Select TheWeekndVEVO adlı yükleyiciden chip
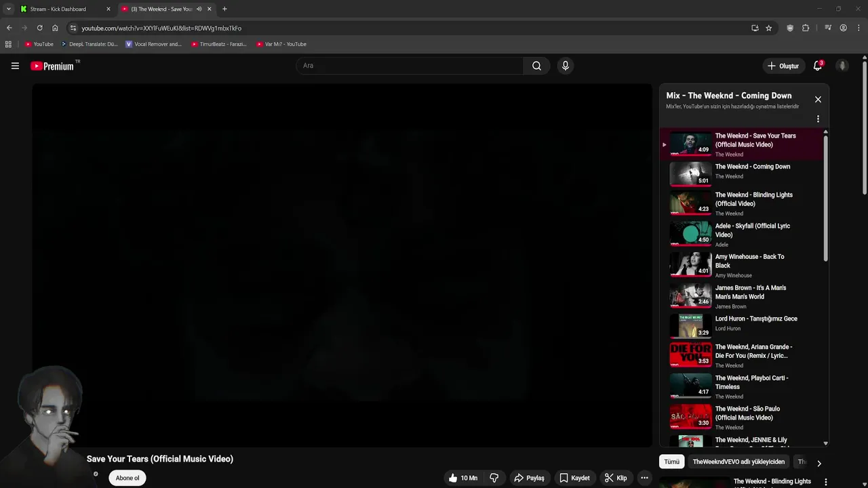Image resolution: width=868 pixels, height=488 pixels. tap(738, 462)
